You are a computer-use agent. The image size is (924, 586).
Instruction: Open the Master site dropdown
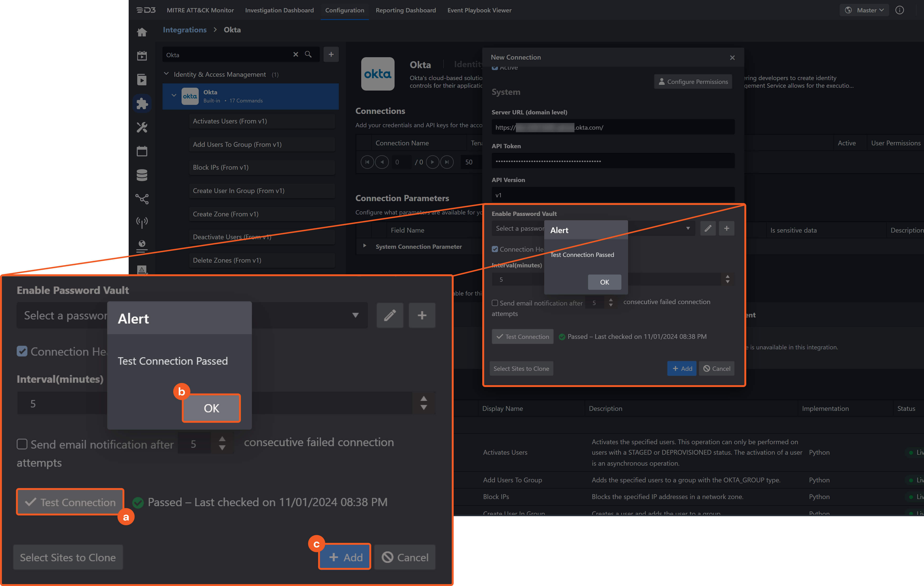865,10
